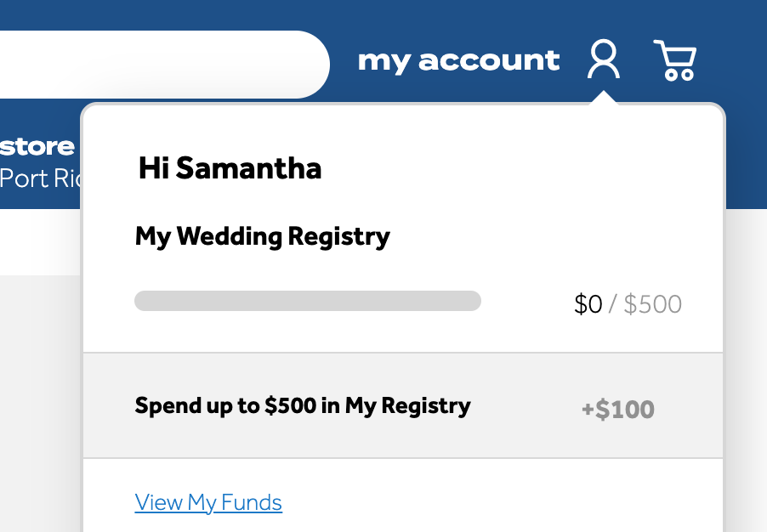
Task: Open the View My Funds link
Action: pyautogui.click(x=208, y=502)
